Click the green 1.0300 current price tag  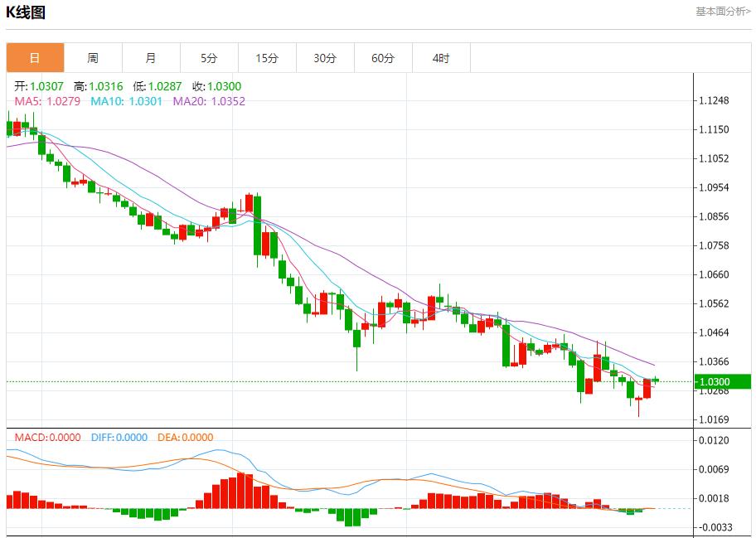[x=712, y=382]
